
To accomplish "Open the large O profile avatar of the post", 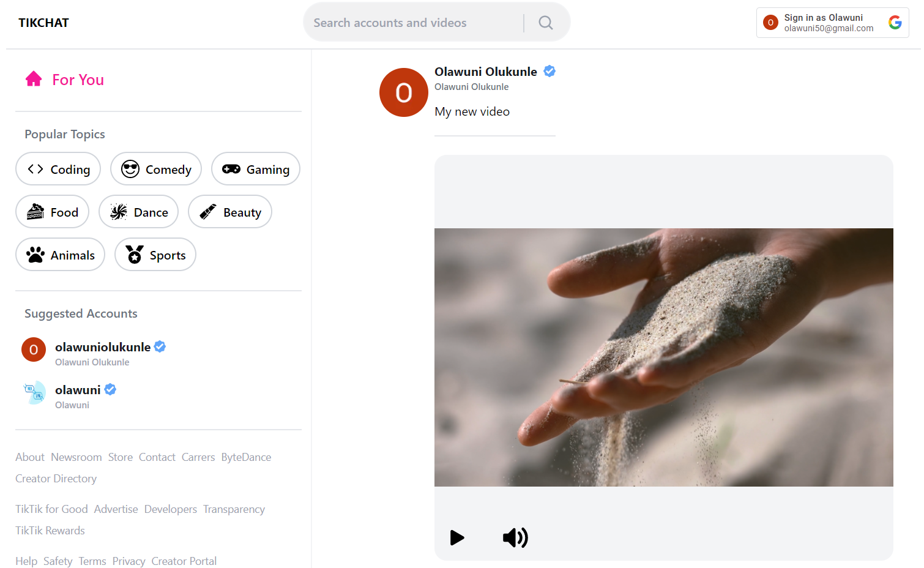I will point(404,92).
